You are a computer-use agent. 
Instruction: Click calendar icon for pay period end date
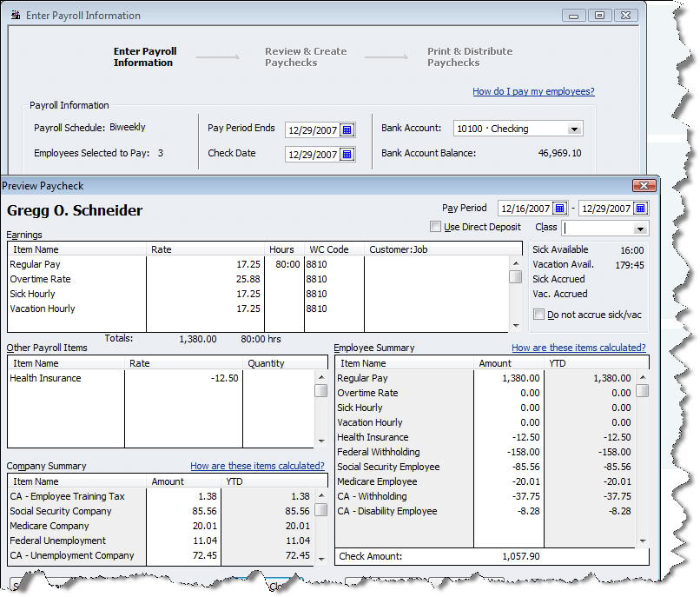pos(640,209)
